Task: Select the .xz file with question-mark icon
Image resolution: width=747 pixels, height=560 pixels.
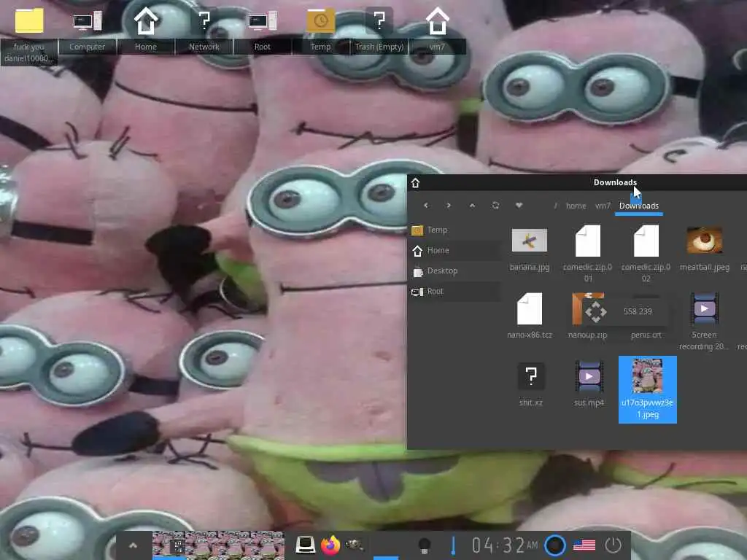Action: [531, 384]
